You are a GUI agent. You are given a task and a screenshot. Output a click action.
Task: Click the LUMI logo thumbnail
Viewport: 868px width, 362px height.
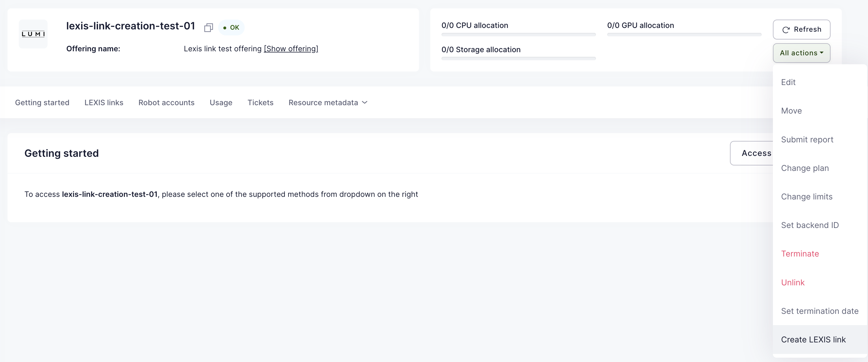(33, 34)
